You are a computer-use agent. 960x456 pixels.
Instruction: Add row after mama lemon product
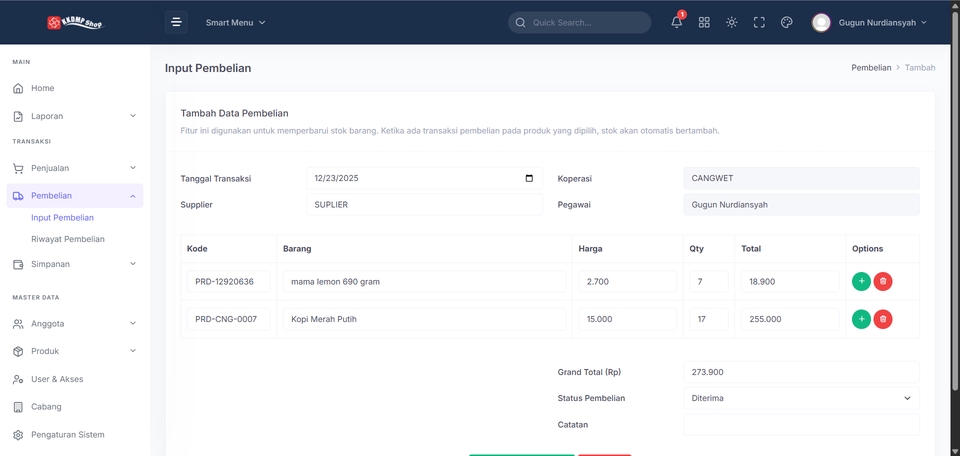861,282
